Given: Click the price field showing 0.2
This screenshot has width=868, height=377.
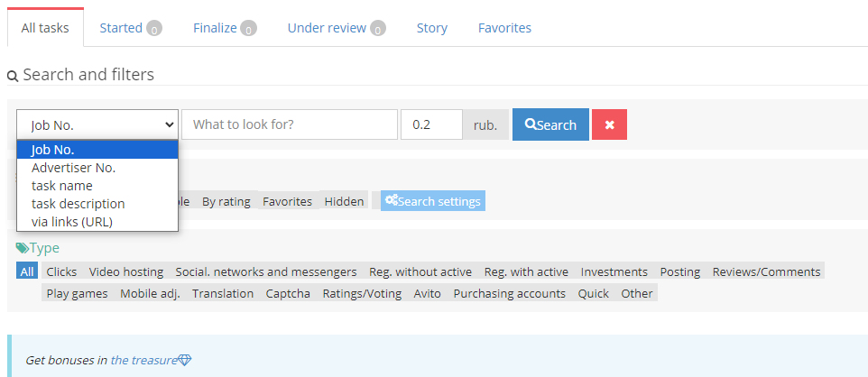Looking at the screenshot, I should [x=431, y=124].
